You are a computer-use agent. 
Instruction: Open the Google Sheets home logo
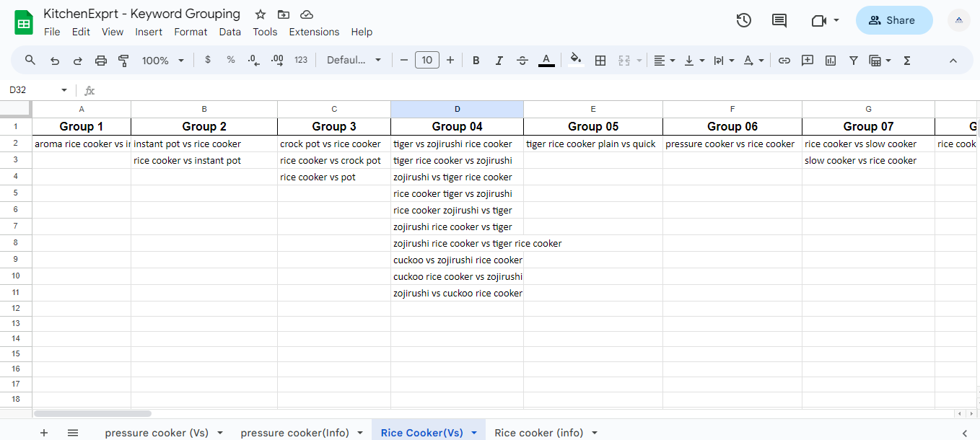[24, 22]
